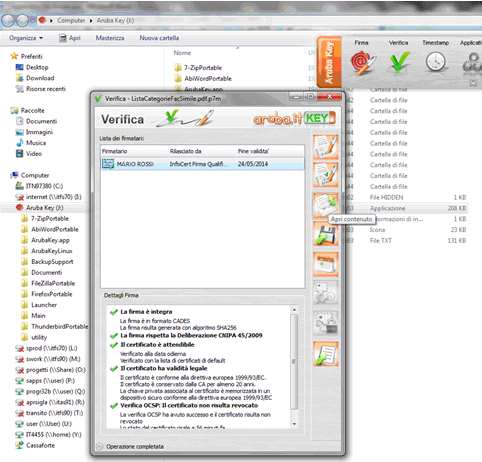Click the Firma signing icon in Aruba Key bar
The height and width of the screenshot is (462, 482).
click(x=363, y=62)
